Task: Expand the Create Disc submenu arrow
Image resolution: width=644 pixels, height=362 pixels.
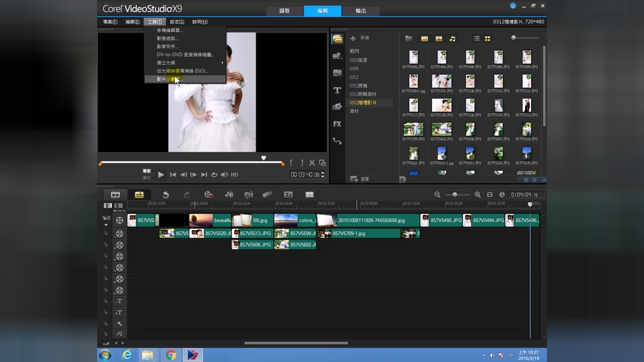Action: coord(222,63)
